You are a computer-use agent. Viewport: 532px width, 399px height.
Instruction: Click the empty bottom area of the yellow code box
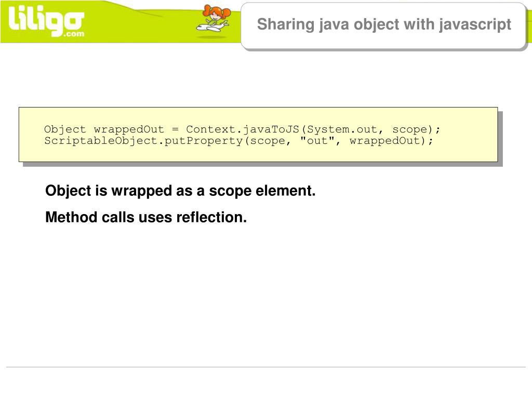click(x=258, y=154)
